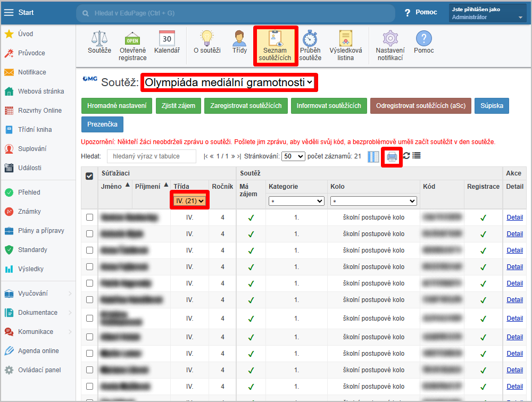532x402 pixels.
Task: Open the column selection icon
Action: (373, 156)
